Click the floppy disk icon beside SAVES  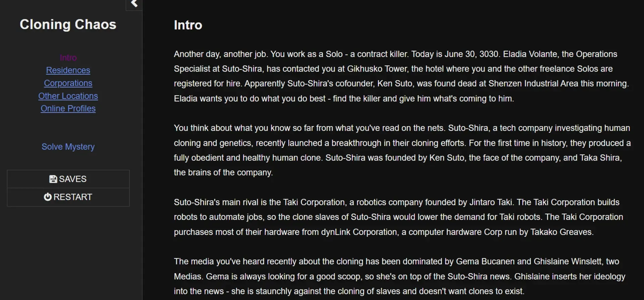53,179
